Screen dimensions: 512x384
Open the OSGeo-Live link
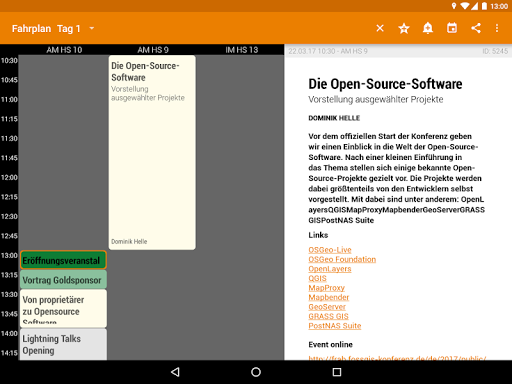point(330,250)
